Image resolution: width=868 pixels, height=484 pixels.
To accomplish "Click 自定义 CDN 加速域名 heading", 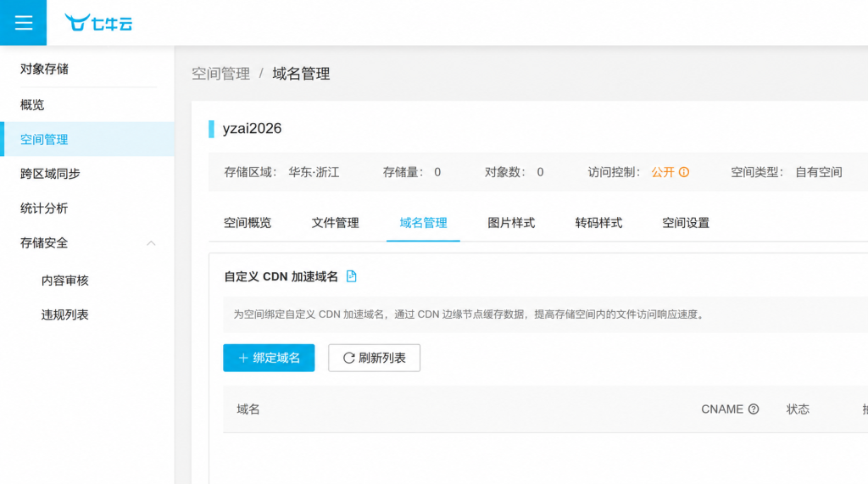I will click(x=281, y=276).
